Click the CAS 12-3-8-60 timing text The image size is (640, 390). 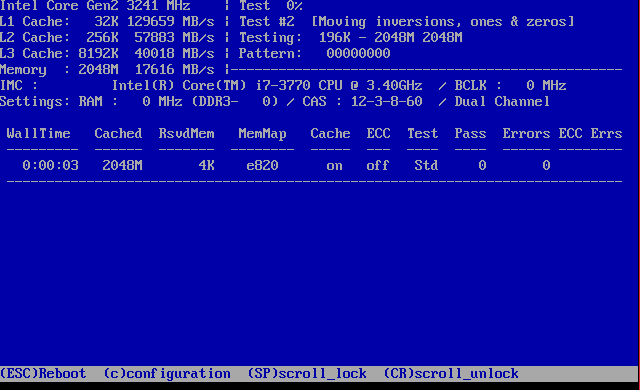362,102
